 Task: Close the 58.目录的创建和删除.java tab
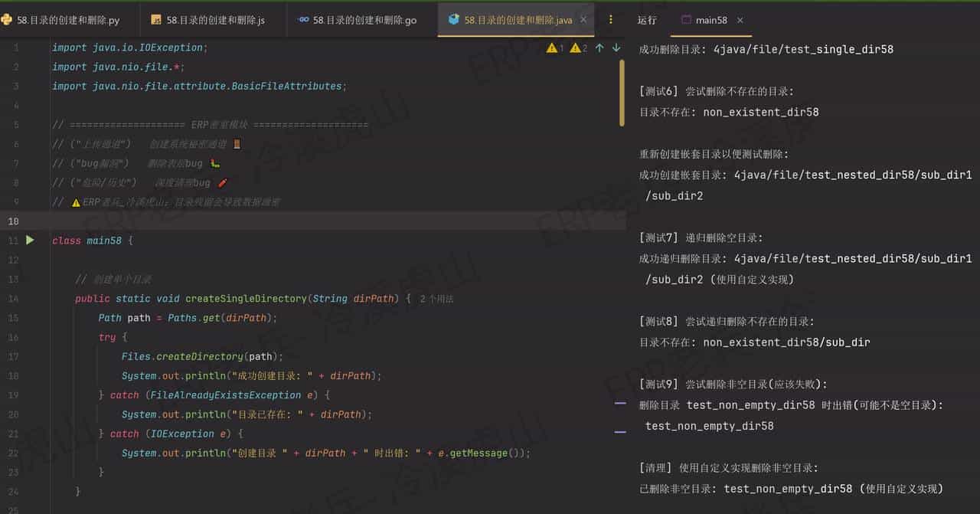point(584,21)
